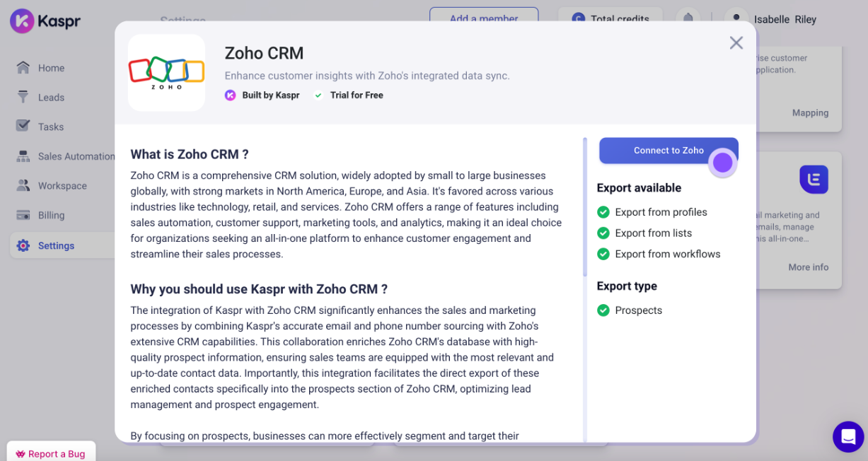This screenshot has height=461, width=868.
Task: Click the Kaspr logo icon
Action: click(x=22, y=21)
